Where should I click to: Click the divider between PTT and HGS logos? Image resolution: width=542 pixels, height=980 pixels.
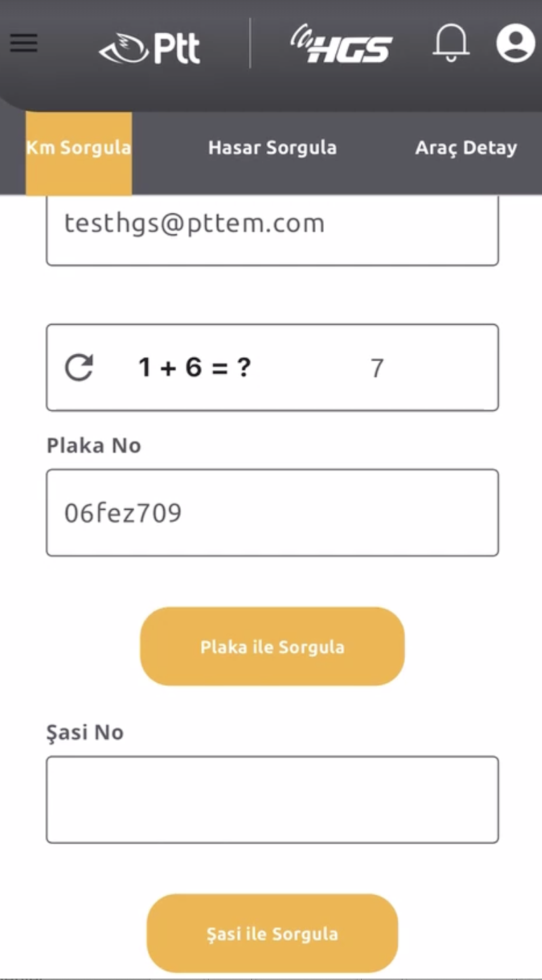click(x=250, y=43)
